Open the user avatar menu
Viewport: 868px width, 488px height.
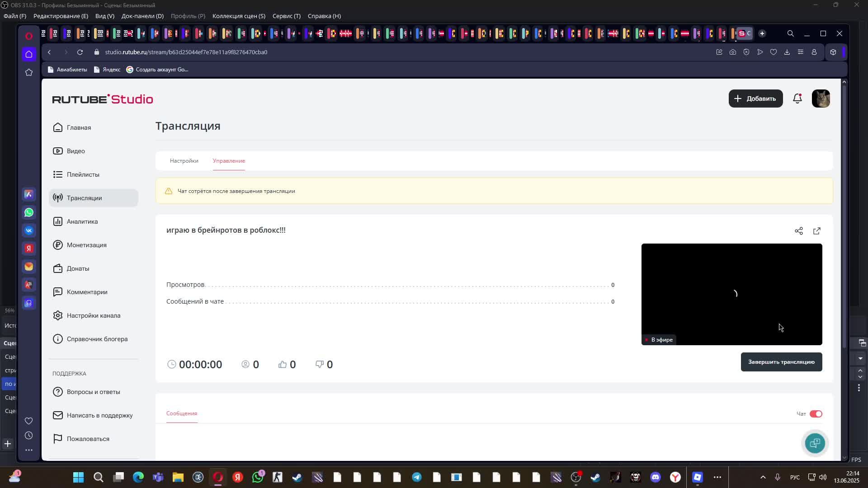(821, 99)
